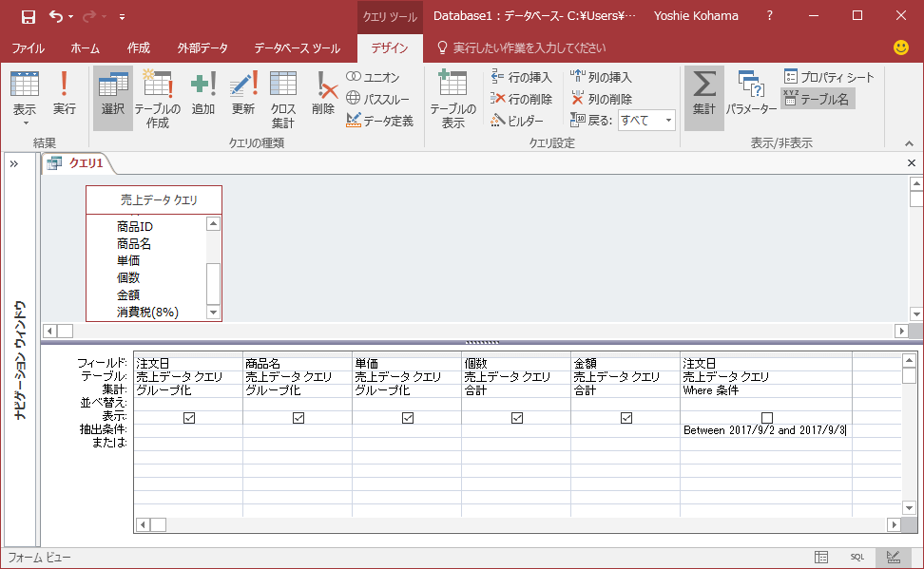
Task: Select the デザイン ribbon tab
Action: tap(390, 48)
